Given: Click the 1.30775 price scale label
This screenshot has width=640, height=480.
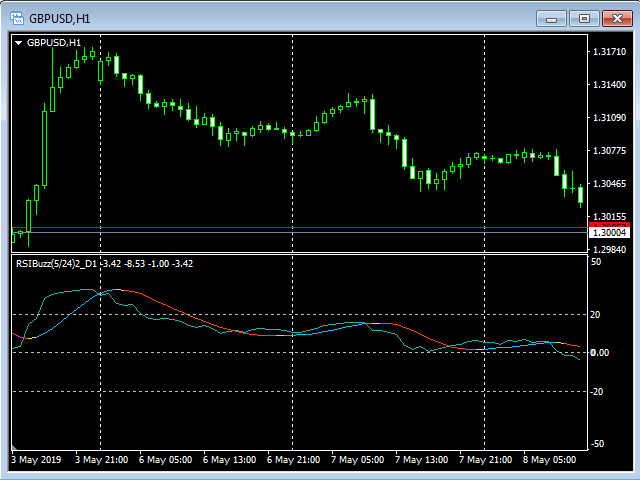Looking at the screenshot, I should click(x=608, y=151).
